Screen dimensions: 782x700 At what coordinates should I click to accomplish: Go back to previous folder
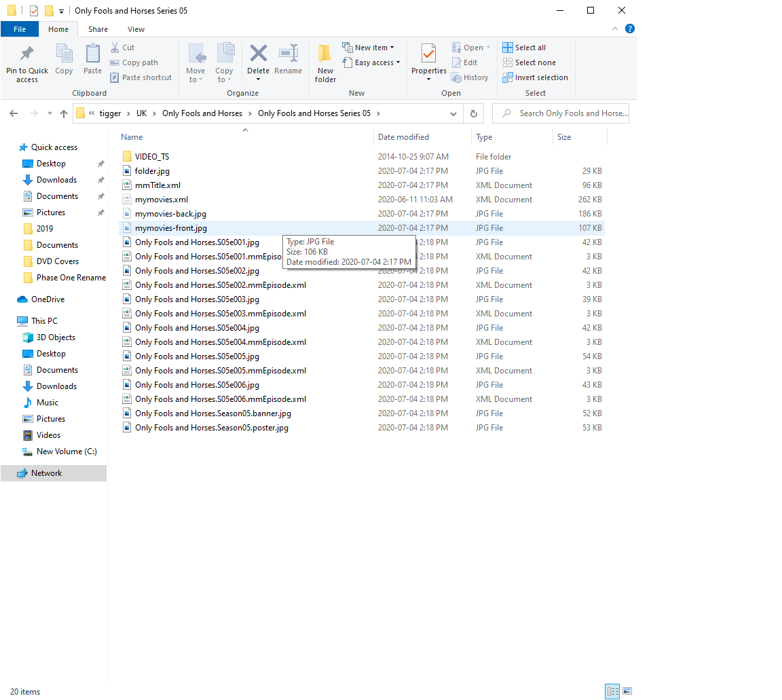pyautogui.click(x=14, y=114)
